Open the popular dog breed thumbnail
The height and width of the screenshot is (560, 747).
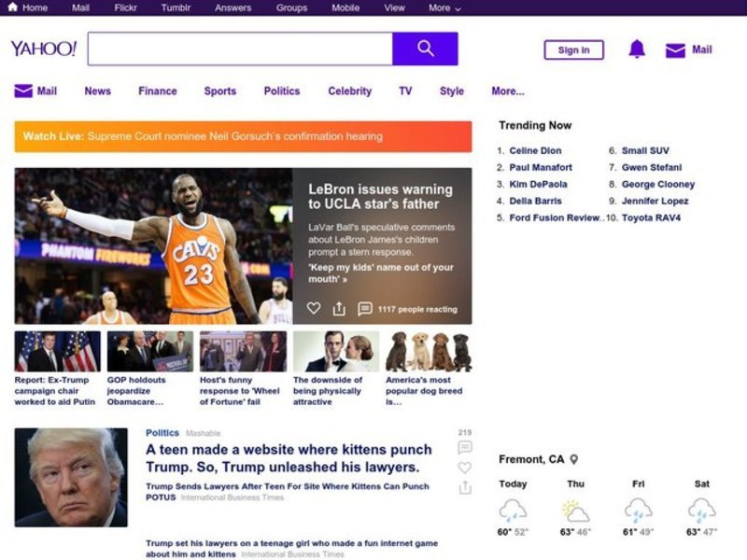(x=429, y=352)
